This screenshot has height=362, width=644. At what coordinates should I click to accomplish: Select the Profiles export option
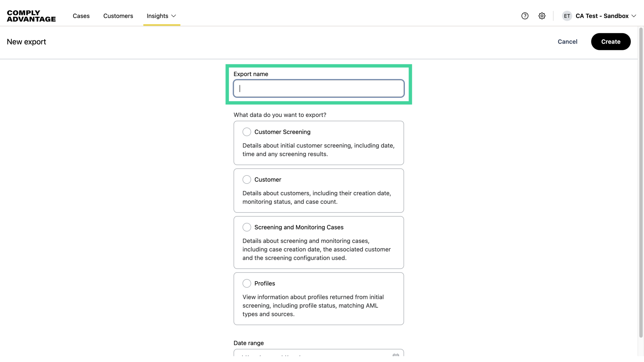coord(247,283)
